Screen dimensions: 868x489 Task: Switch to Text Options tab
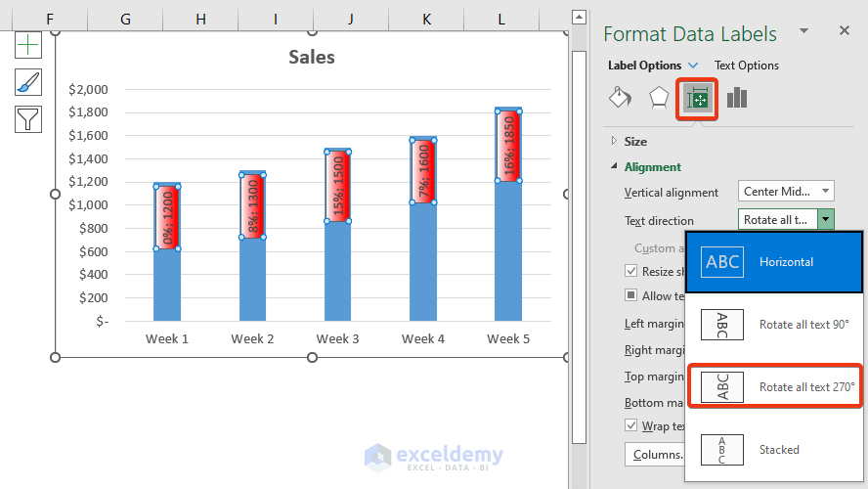tap(746, 66)
